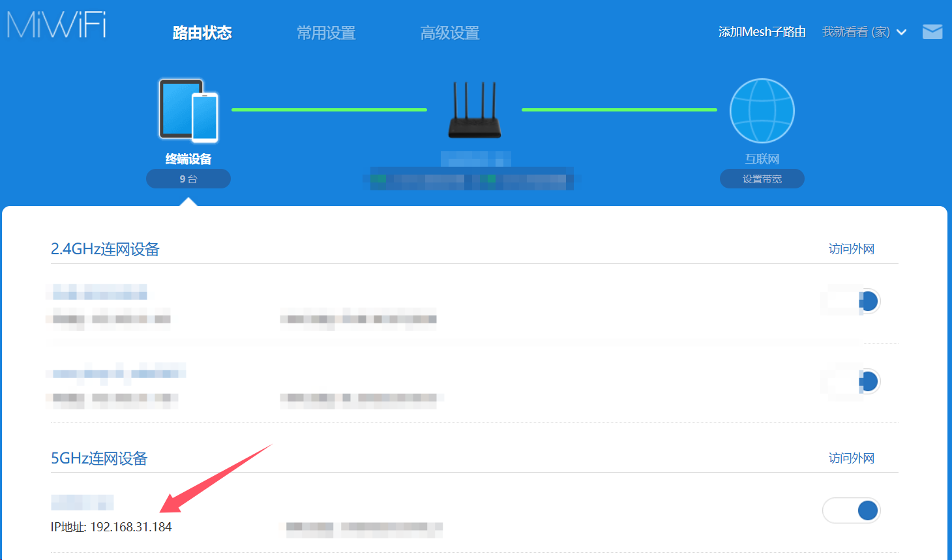Click the 互联网 label
The height and width of the screenshot is (560, 952).
click(x=762, y=159)
